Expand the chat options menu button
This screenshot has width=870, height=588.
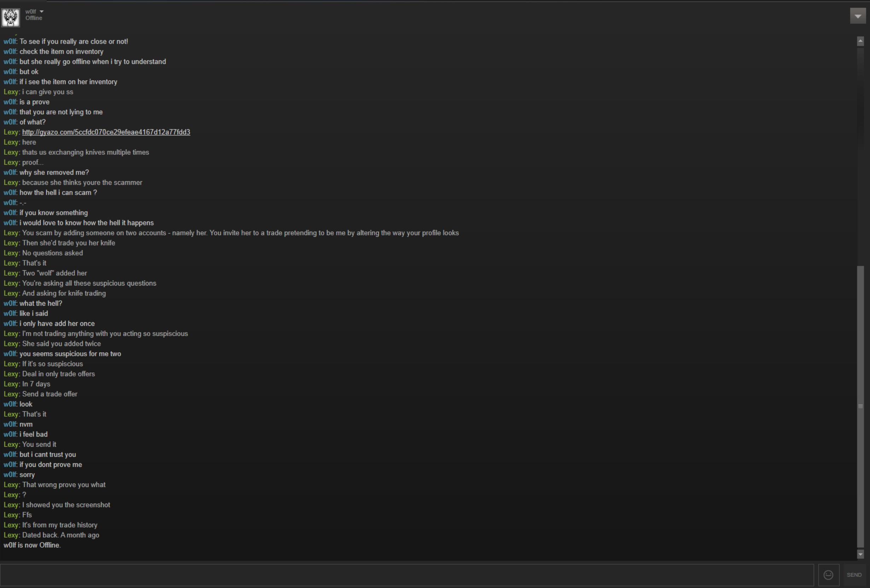click(x=858, y=16)
